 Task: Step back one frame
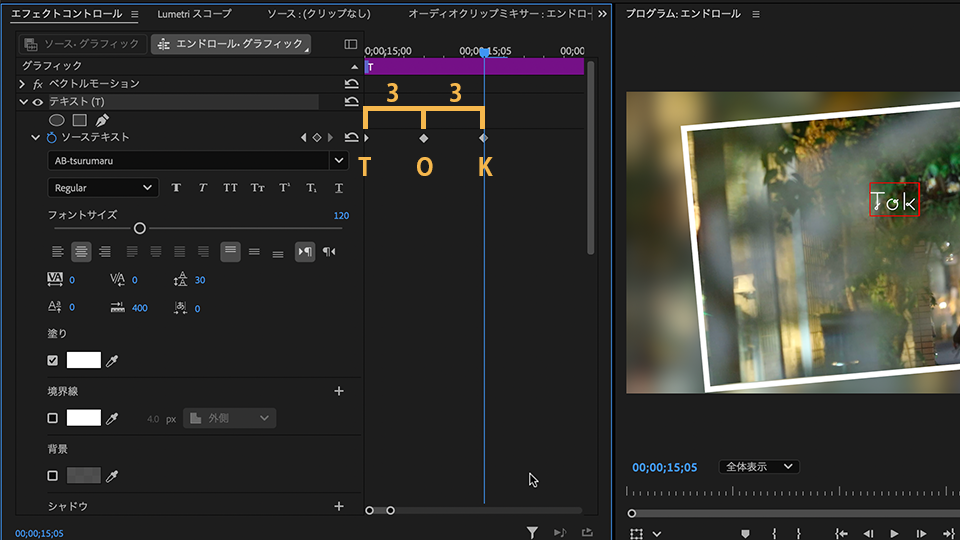click(868, 534)
